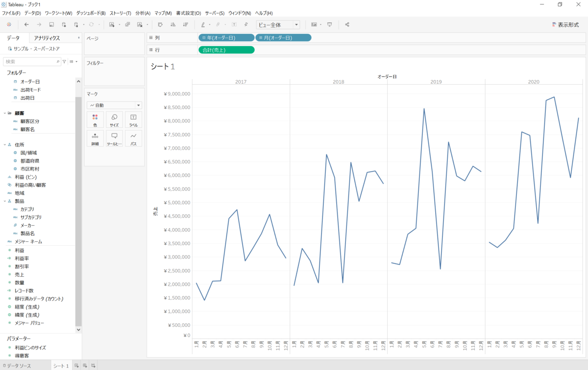Click the 年(オーダー日) pill in columns
This screenshot has height=370, width=588.
(226, 38)
